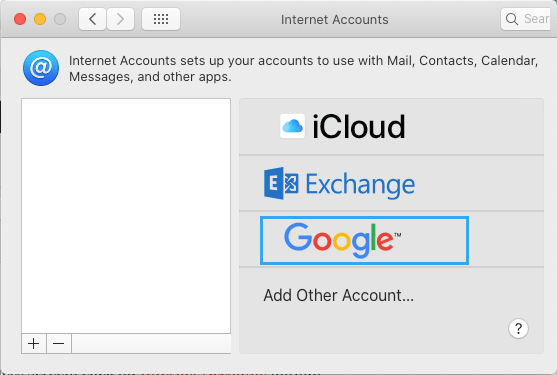Open Add Other Account…
Viewport: 557px width, 375px height.
click(339, 295)
